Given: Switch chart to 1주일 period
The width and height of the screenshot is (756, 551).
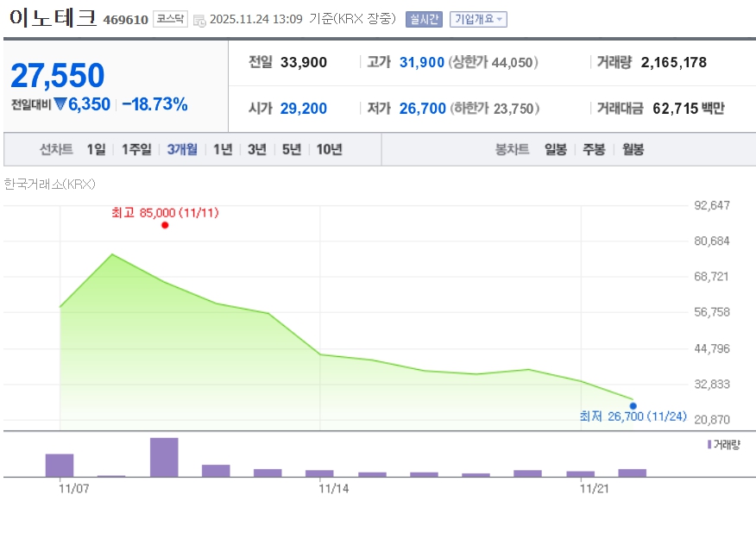Looking at the screenshot, I should pyautogui.click(x=136, y=149).
